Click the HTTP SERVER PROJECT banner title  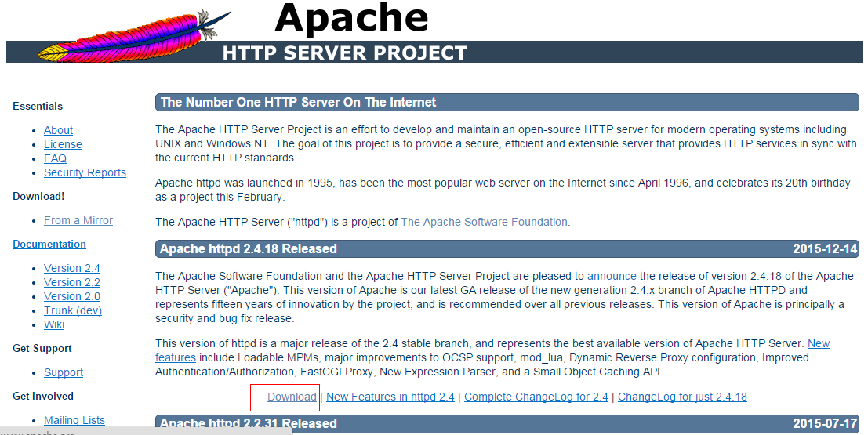click(x=344, y=53)
